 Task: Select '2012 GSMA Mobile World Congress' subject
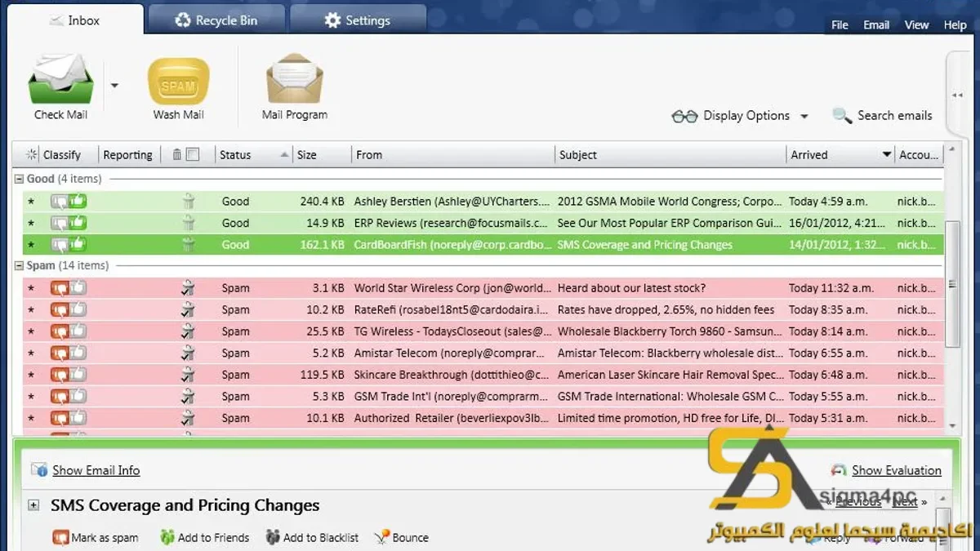click(x=670, y=201)
